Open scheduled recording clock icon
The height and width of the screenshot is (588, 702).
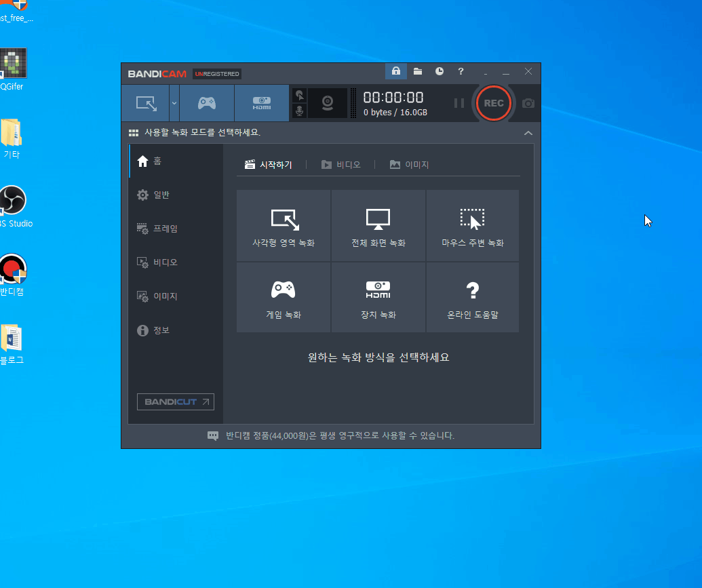point(440,71)
